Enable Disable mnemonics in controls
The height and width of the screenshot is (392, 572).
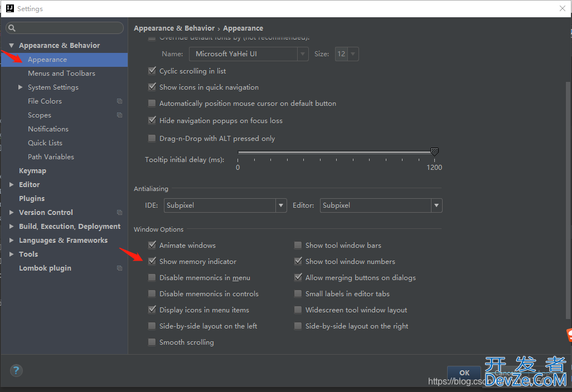tap(152, 293)
